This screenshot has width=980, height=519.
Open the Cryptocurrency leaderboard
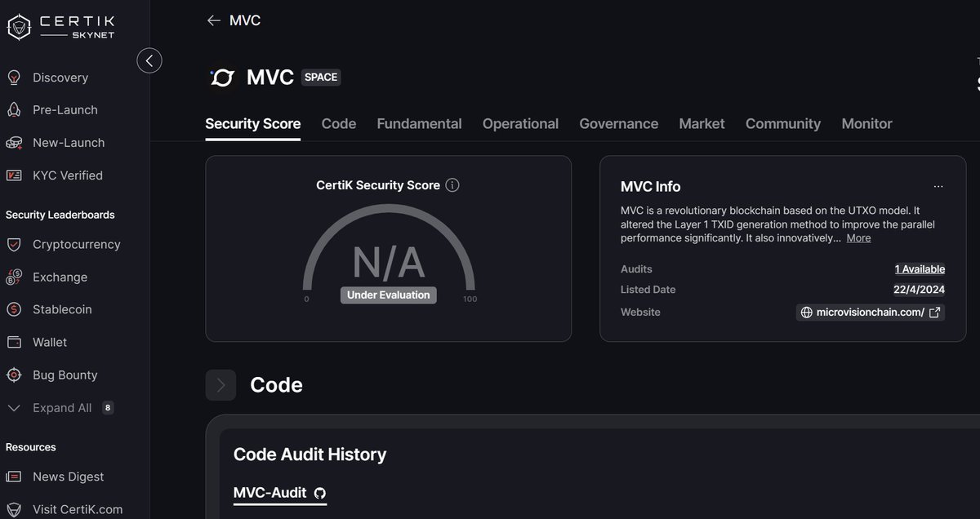click(77, 245)
